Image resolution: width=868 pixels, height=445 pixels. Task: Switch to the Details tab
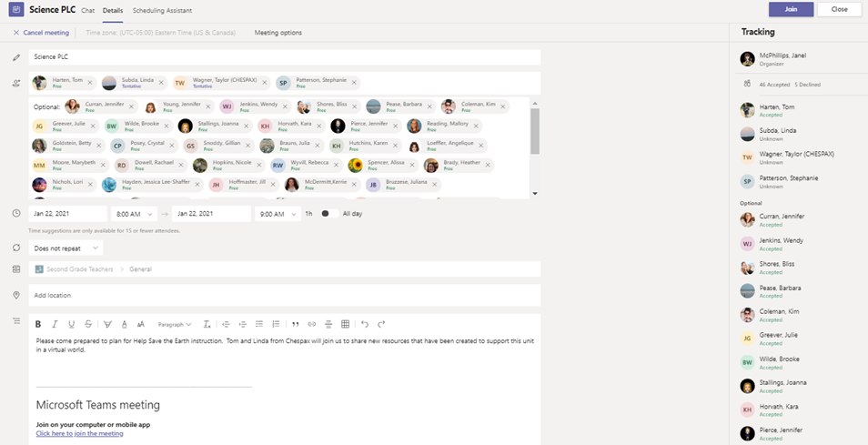(114, 10)
